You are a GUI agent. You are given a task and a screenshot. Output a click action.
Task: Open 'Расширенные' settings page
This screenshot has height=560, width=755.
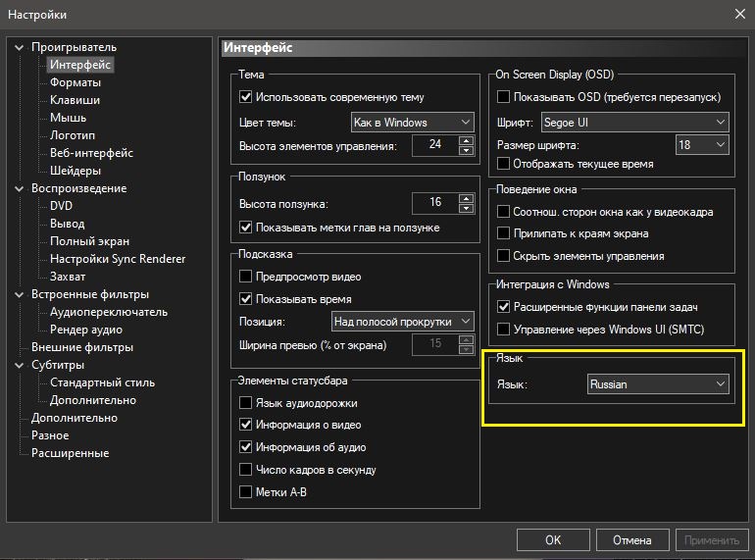[71, 453]
